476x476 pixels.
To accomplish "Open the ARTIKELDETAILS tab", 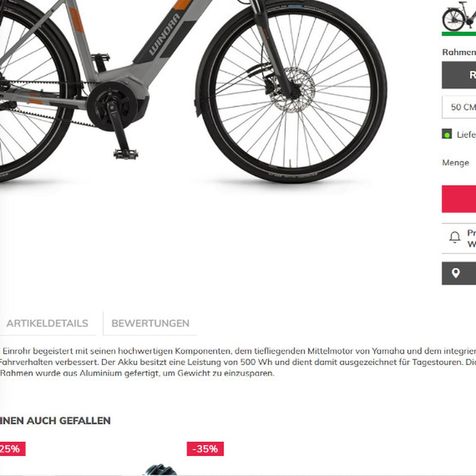I will pos(47,323).
